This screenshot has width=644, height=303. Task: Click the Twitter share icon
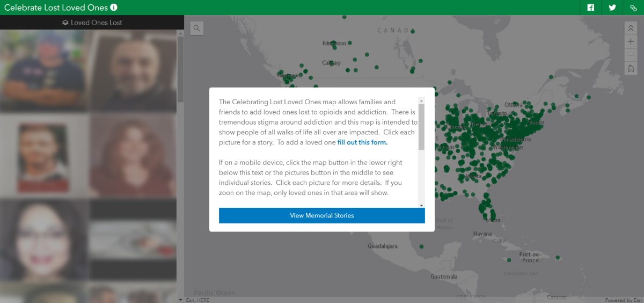click(x=612, y=8)
